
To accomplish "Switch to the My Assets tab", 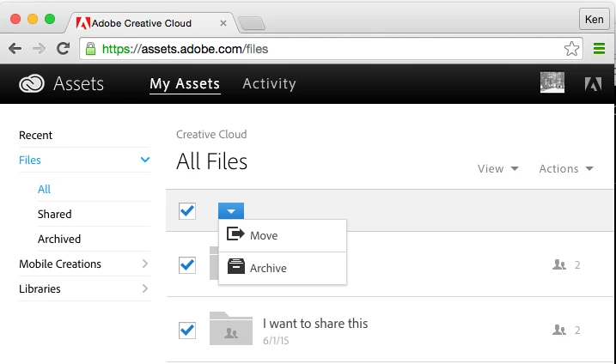I will pyautogui.click(x=185, y=83).
